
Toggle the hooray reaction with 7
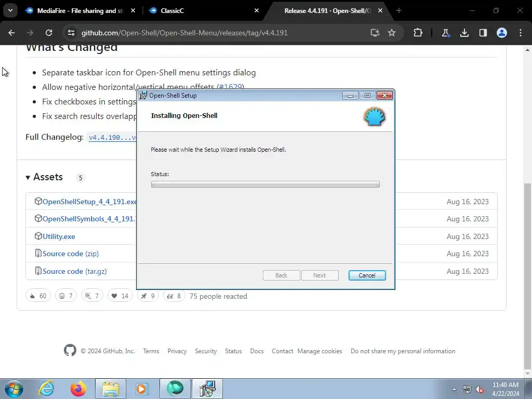(x=92, y=296)
